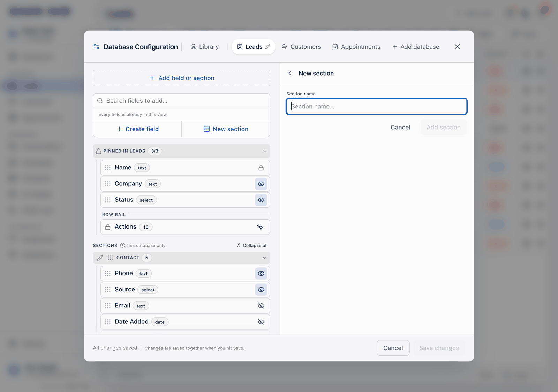
Task: Click Cancel in the dialog footer
Action: 393,348
